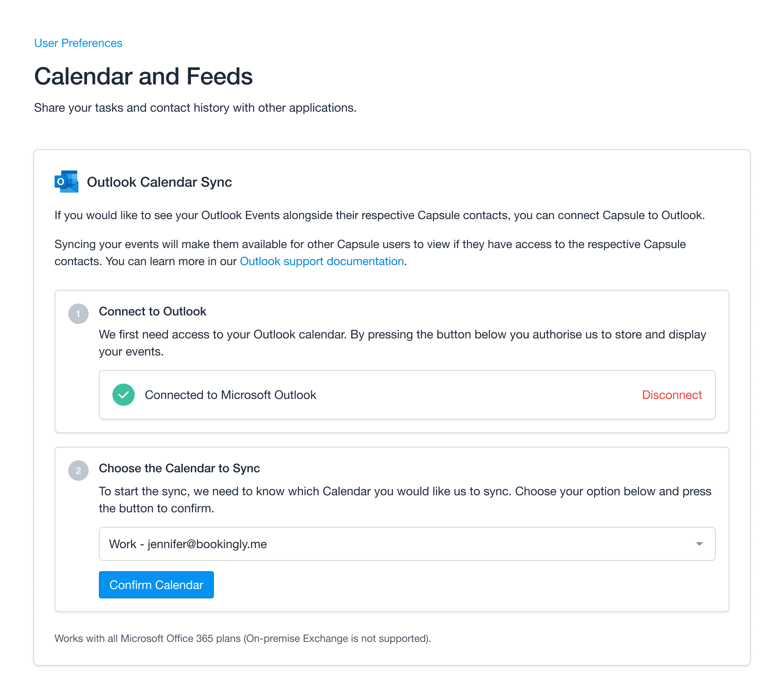Image resolution: width=784 pixels, height=699 pixels.
Task: Select the Work - jennifer@bookingly.me calendar field
Action: click(x=407, y=544)
